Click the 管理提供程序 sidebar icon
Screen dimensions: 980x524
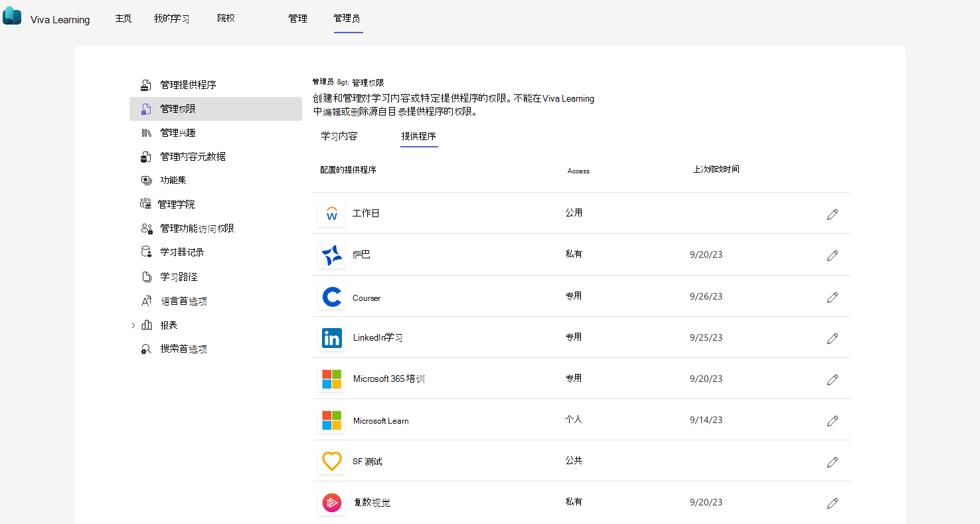(x=146, y=85)
